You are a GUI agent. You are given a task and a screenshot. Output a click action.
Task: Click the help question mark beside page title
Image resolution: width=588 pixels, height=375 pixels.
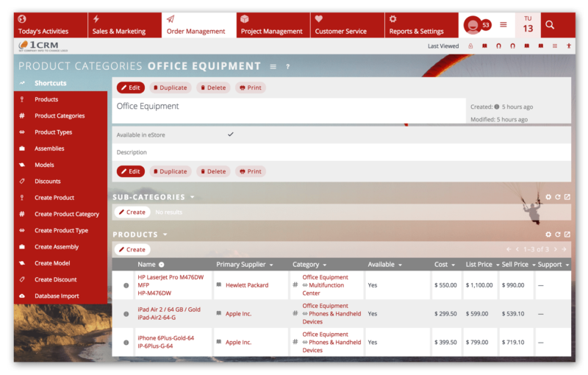(x=287, y=66)
